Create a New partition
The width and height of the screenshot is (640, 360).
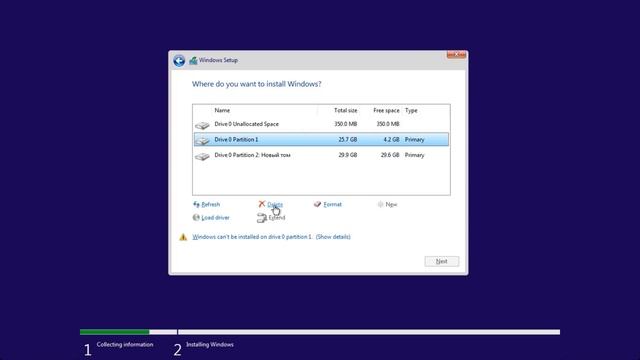391,204
